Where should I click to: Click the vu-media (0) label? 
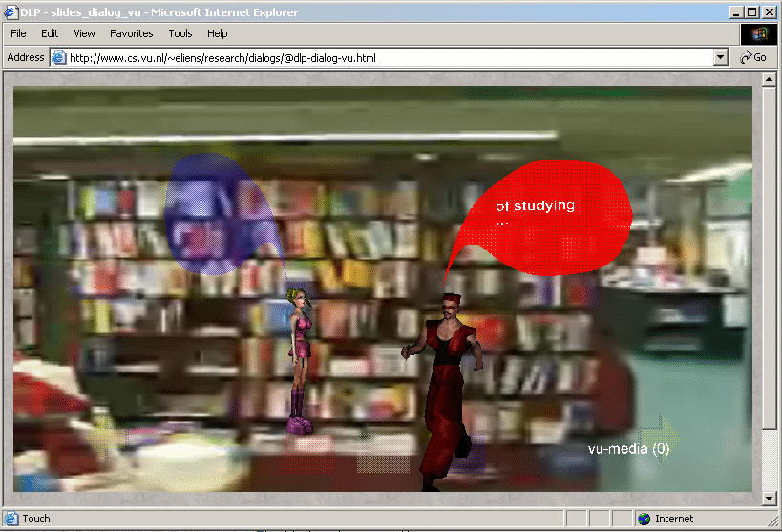tap(628, 448)
